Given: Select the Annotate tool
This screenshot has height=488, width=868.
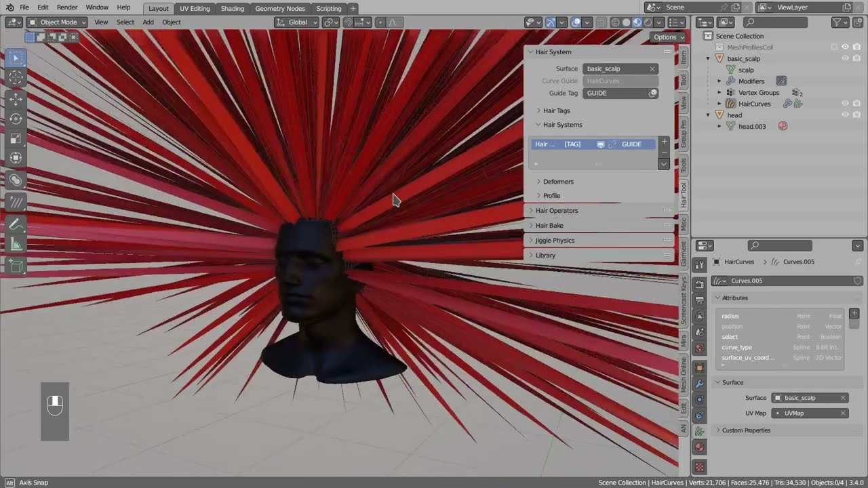Looking at the screenshot, I should point(16,224).
